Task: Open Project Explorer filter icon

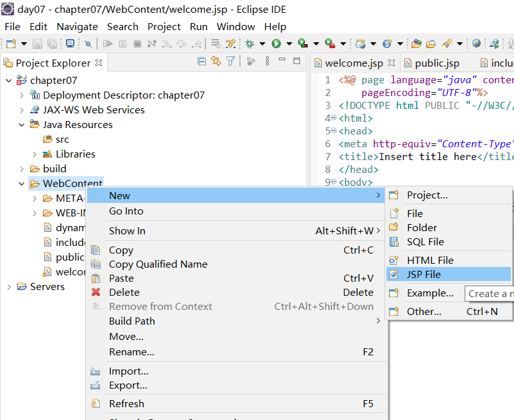Action: [x=231, y=61]
